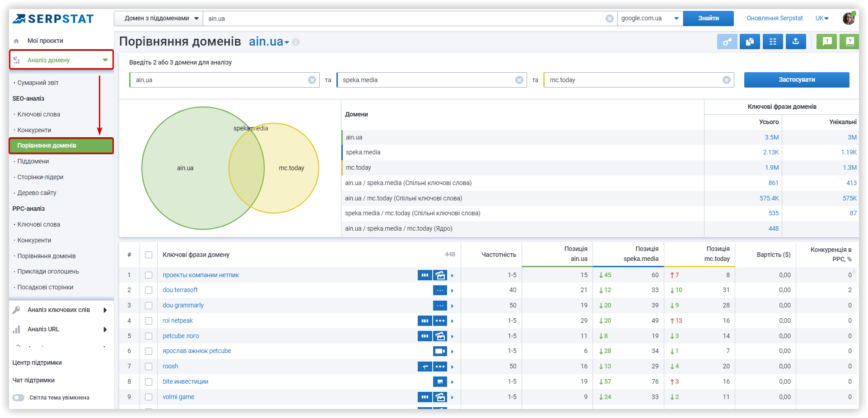The width and height of the screenshot is (868, 418).
Task: Click the home icon beside Мої проєкти
Action: click(16, 41)
